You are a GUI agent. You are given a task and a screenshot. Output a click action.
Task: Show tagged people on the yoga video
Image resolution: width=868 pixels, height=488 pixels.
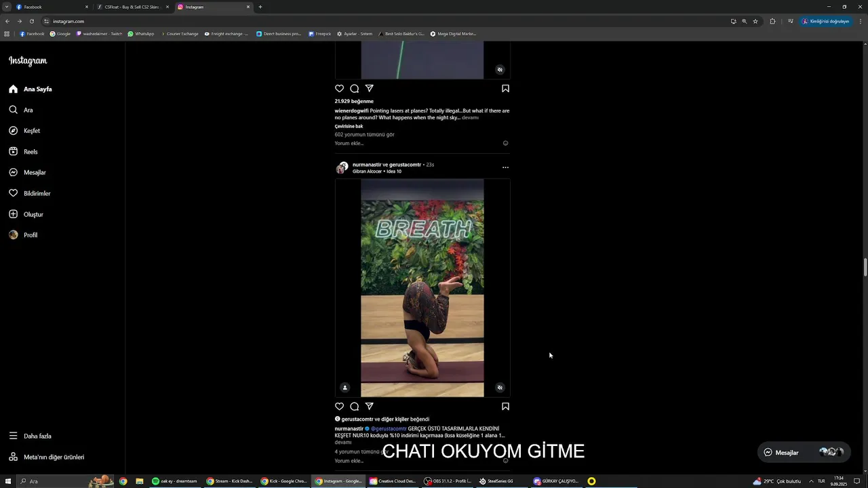click(344, 388)
